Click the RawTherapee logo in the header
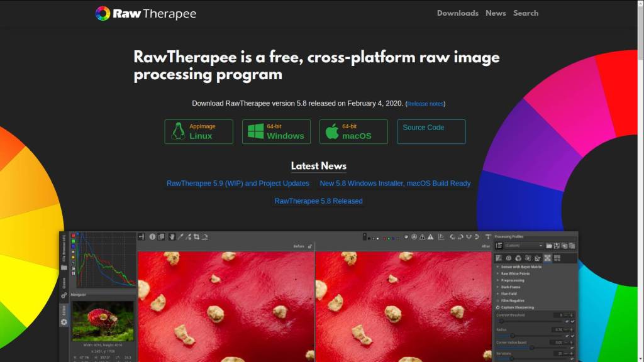This screenshot has width=644, height=362. 146,14
